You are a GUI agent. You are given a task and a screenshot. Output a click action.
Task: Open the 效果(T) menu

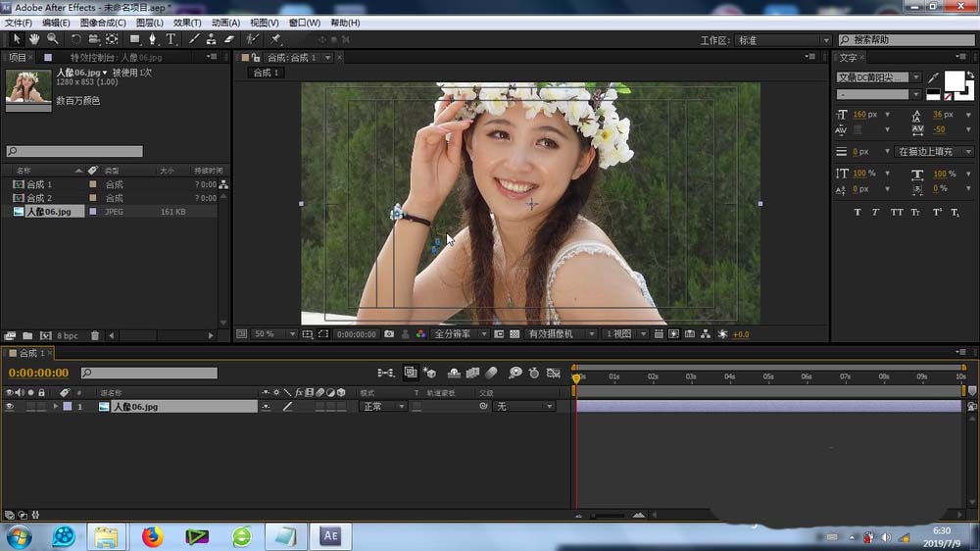187,23
